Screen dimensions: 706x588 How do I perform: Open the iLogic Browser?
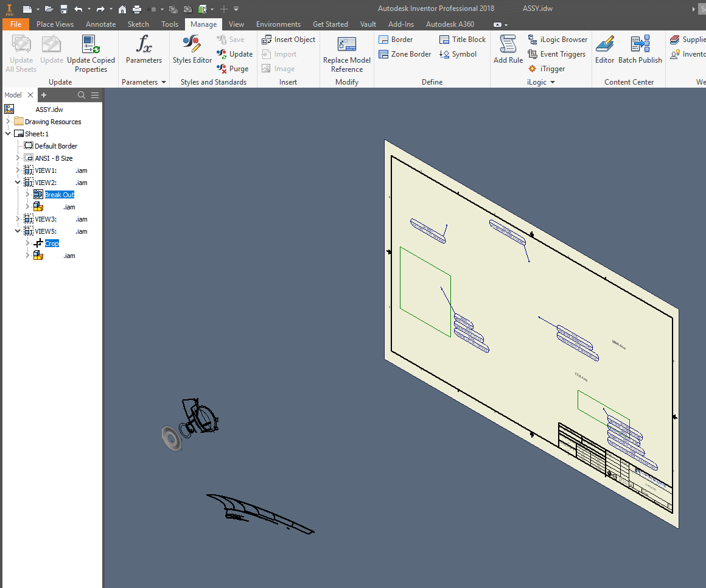tap(557, 39)
